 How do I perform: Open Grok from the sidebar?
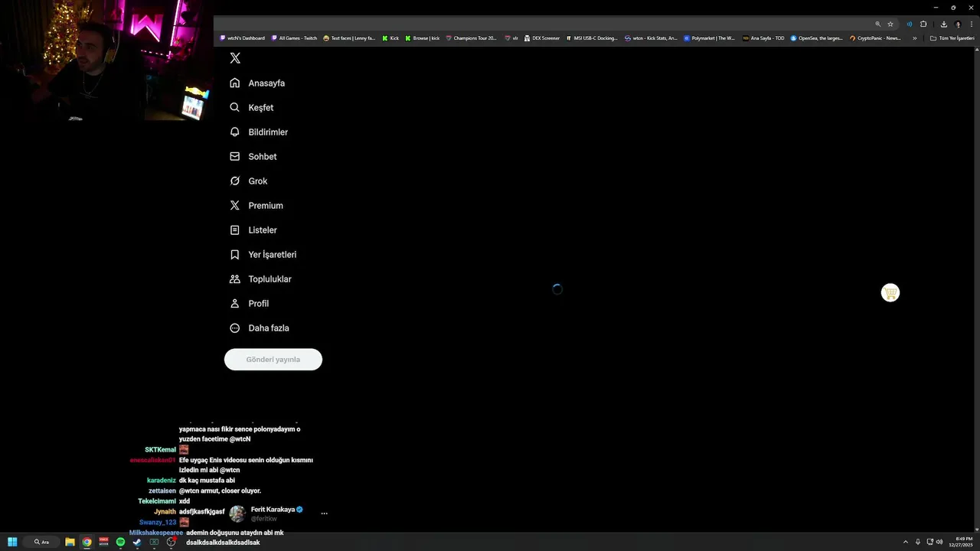tap(249, 181)
